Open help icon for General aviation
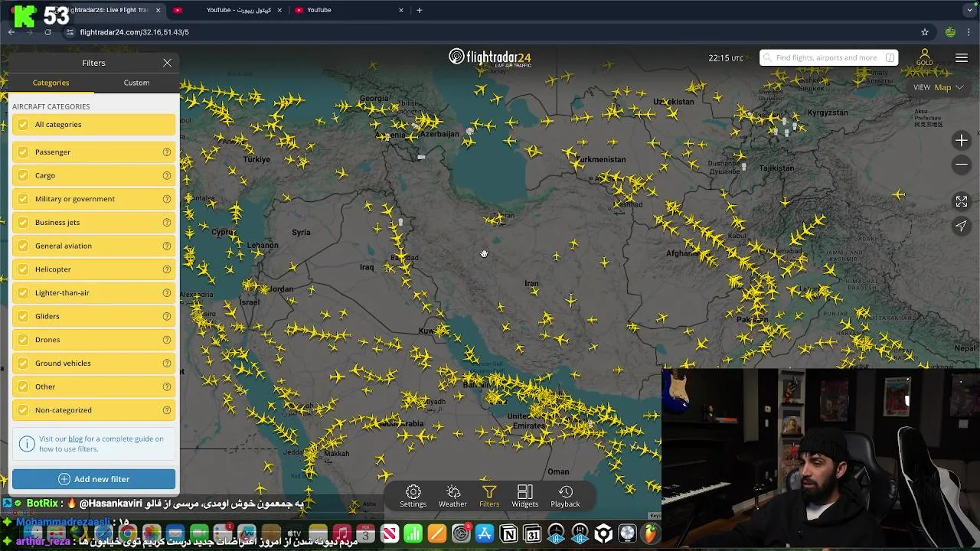The height and width of the screenshot is (551, 980). (166, 246)
